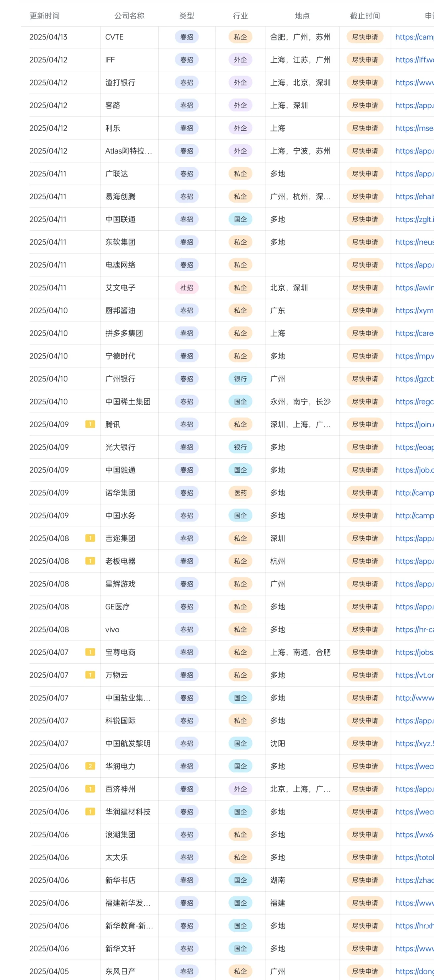The image size is (434, 980).
Task: Select the company name cell GE医疗
Action: (x=129, y=607)
